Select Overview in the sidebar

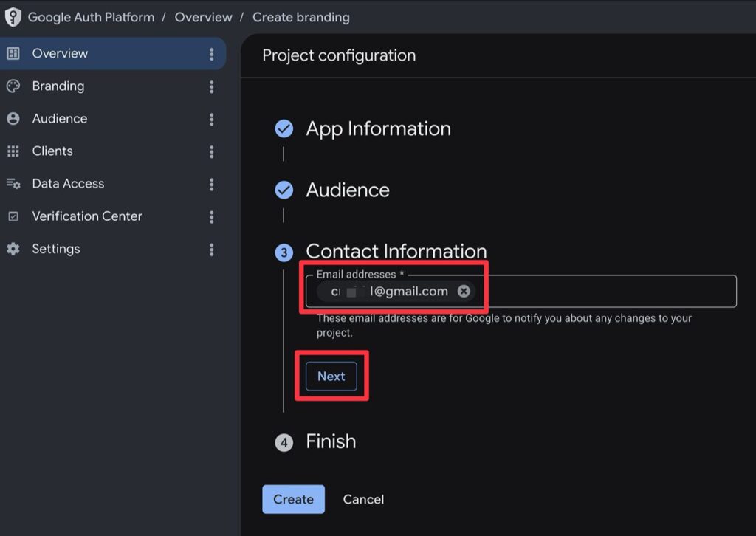pyautogui.click(x=112, y=53)
